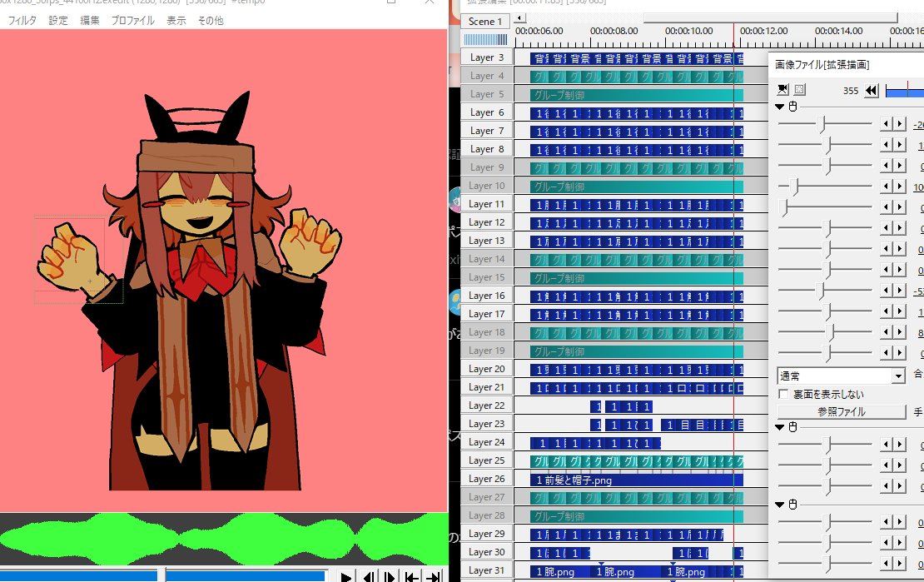Click the frame number 355
This screenshot has width=924, height=582.
pos(851,91)
